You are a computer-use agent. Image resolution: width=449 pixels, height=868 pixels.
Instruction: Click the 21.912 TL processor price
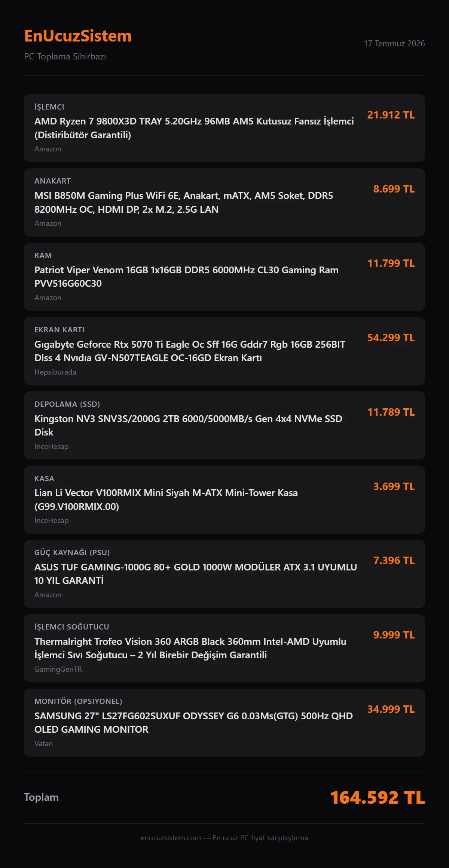coord(391,115)
